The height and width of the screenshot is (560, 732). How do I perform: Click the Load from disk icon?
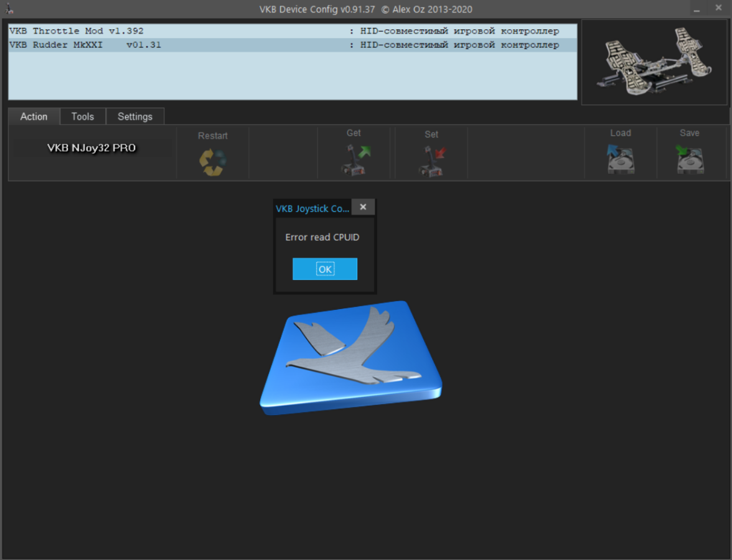pos(620,159)
